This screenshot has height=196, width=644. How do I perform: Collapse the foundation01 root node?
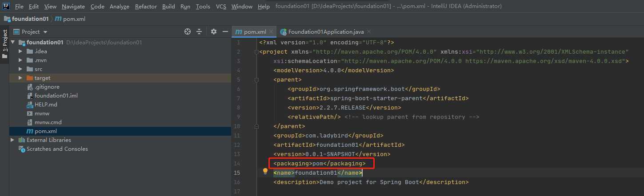tap(12, 43)
